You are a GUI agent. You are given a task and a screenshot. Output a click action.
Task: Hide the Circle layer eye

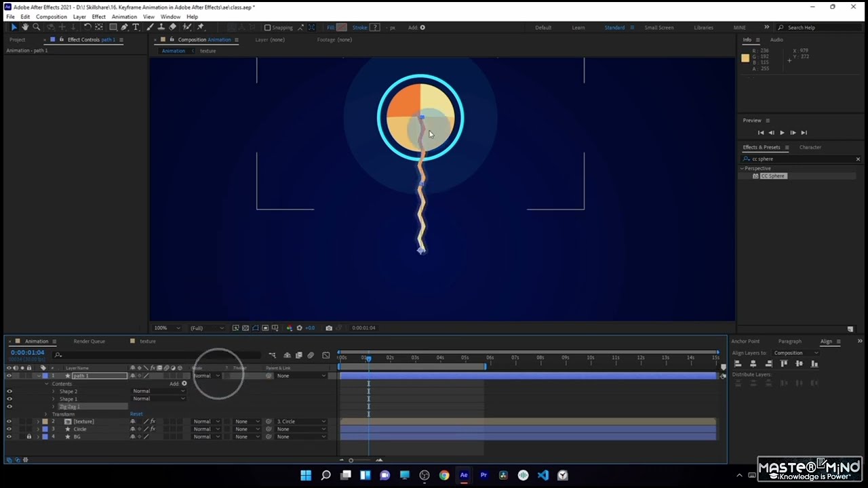coord(9,429)
